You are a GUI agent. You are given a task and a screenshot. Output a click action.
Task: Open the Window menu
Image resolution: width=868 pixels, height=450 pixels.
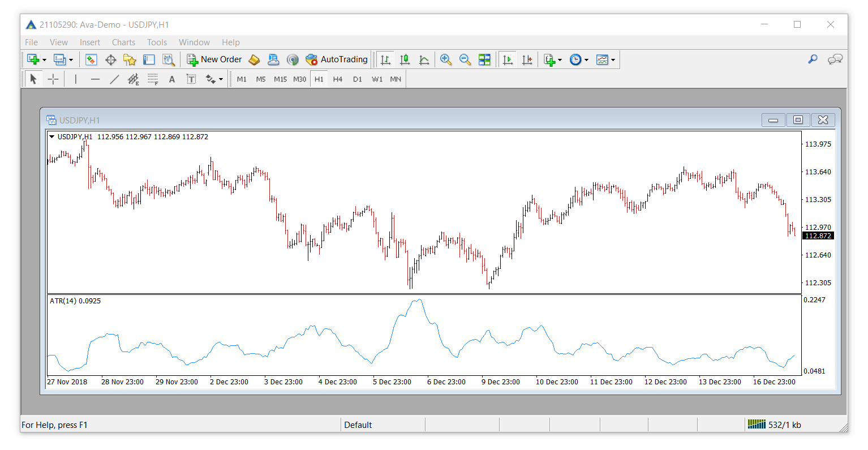(x=194, y=42)
